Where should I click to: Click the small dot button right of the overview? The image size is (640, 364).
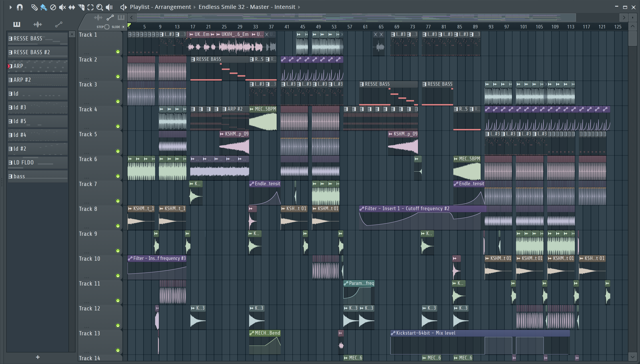pos(632,18)
